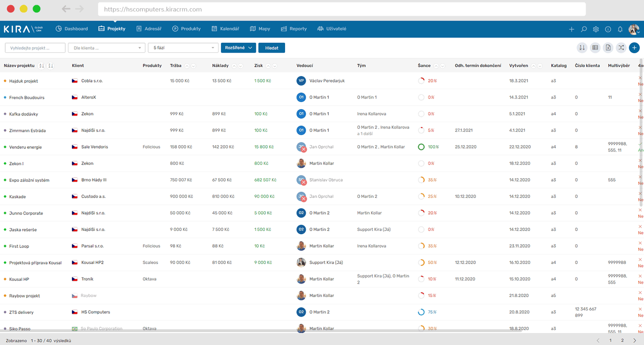Viewport: 644px width, 345px height.
Task: Open the Adresář section
Action: (x=149, y=29)
